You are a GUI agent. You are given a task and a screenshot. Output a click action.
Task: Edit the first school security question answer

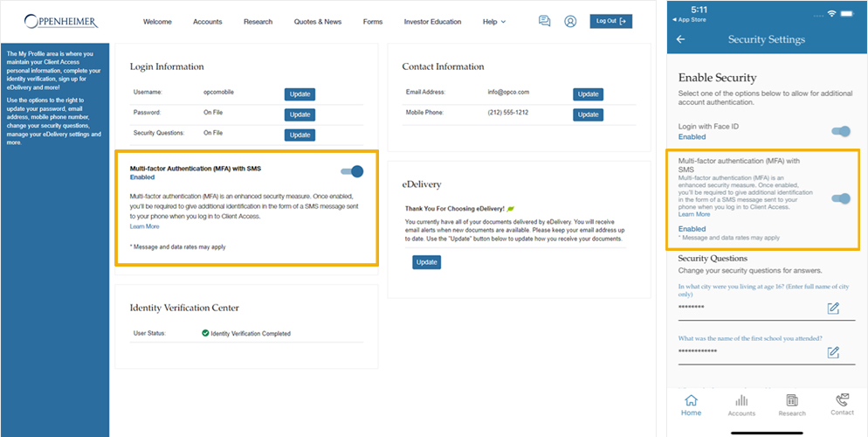[x=833, y=352]
